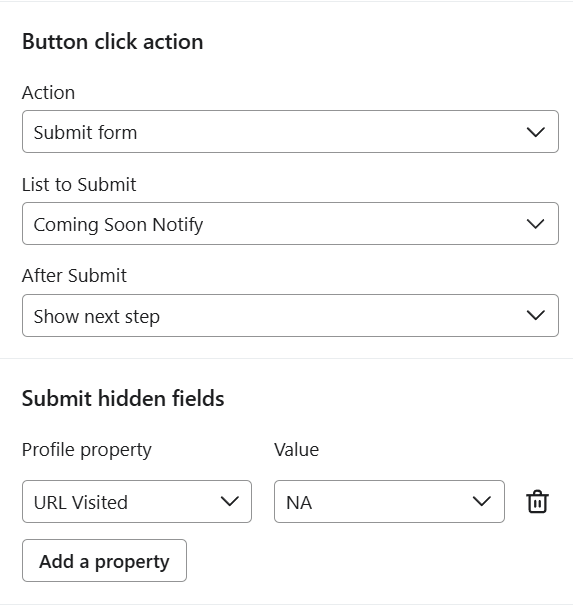Screen dimensions: 573x615
Task: Click the chevron beside URL Visited
Action: tap(229, 501)
